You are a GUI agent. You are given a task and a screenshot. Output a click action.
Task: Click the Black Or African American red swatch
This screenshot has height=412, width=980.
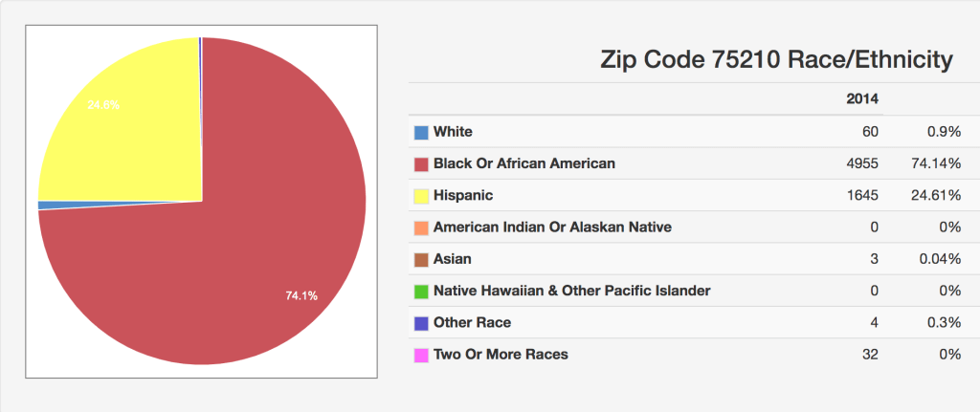[421, 164]
